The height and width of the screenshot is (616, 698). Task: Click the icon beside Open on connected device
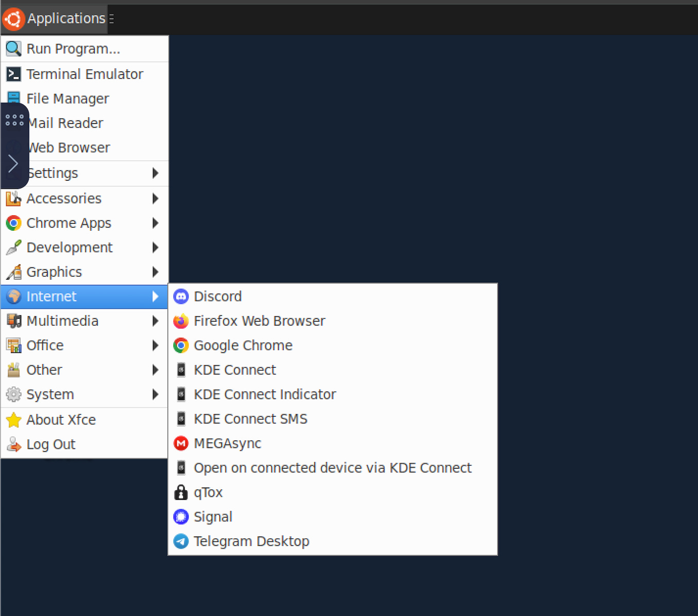pyautogui.click(x=181, y=468)
